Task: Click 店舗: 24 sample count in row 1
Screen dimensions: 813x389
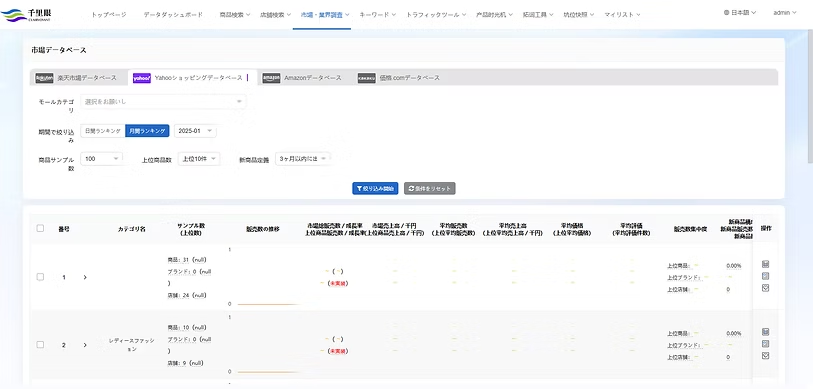Action: click(x=187, y=296)
